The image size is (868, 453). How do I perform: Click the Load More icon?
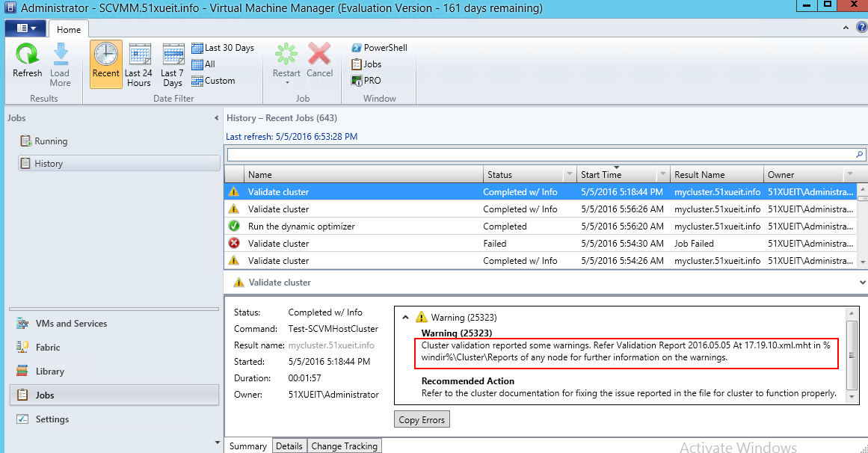click(x=61, y=55)
